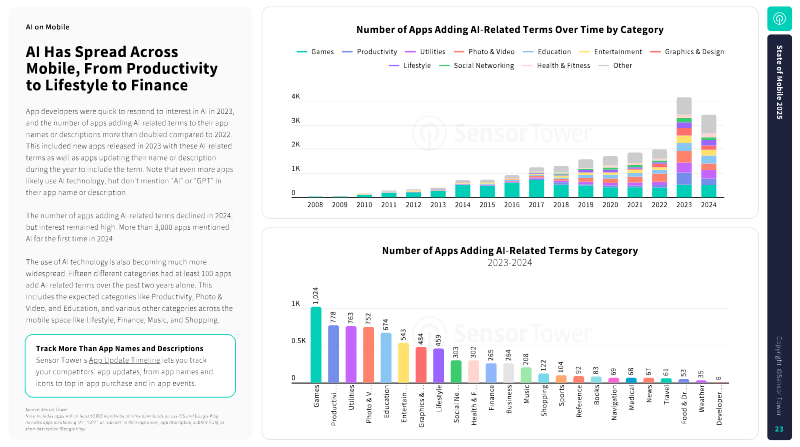
Task: Click the Photo & Video legend swatch
Action: [459, 52]
